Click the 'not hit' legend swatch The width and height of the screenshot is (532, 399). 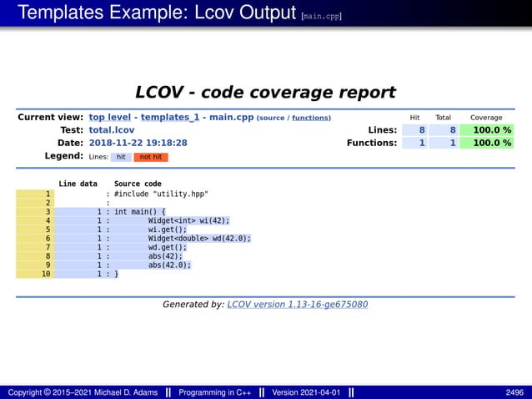151,157
